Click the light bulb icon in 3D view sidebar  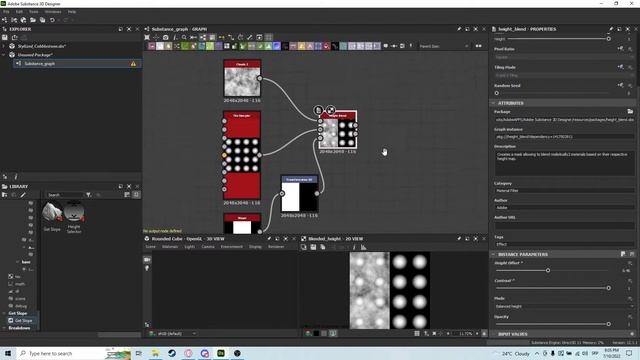(147, 268)
